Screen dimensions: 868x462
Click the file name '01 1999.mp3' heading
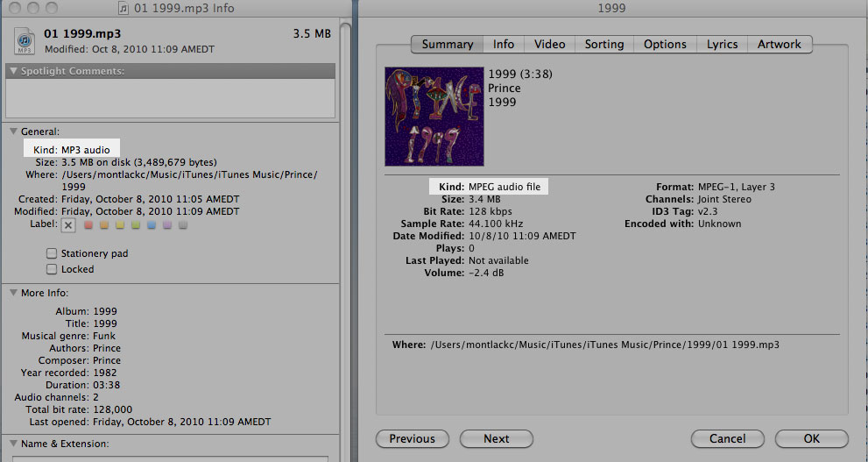(82, 34)
